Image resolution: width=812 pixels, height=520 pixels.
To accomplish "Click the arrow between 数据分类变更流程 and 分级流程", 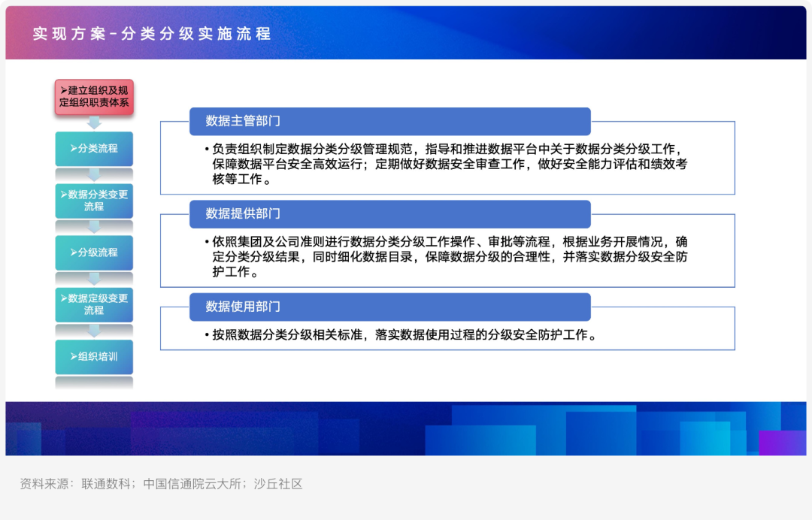I will tap(94, 226).
